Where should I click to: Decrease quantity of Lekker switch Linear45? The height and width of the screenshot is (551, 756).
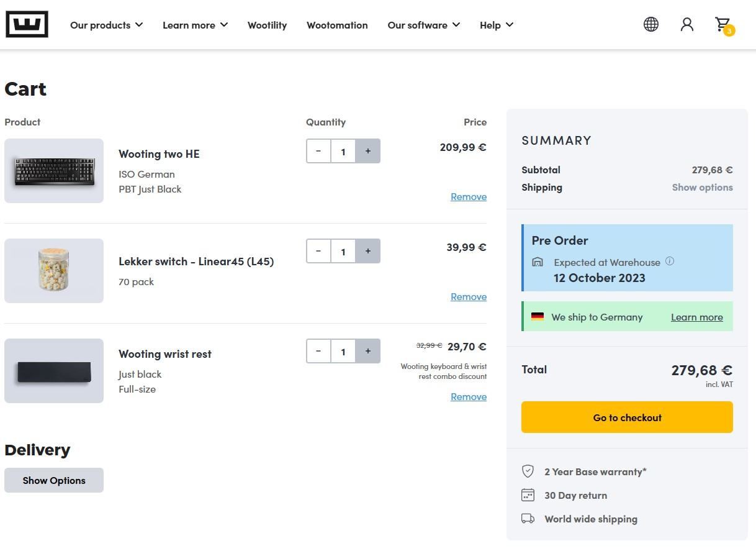(318, 251)
